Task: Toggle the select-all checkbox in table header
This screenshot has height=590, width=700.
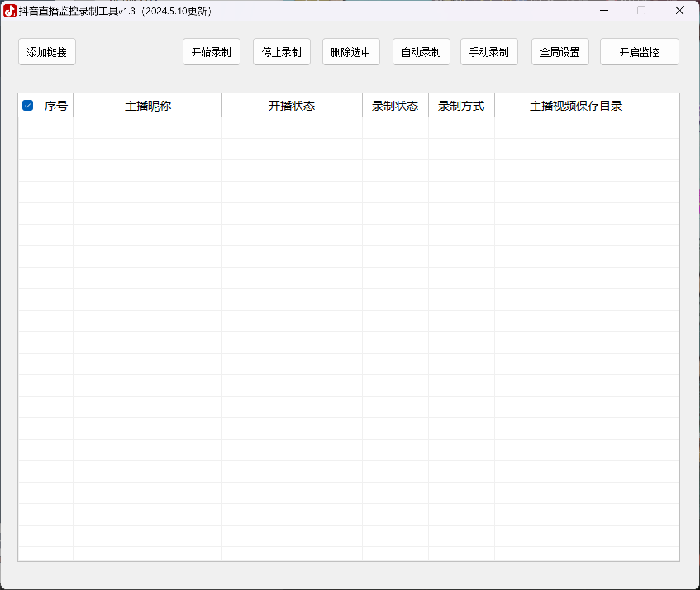Action: [x=28, y=105]
